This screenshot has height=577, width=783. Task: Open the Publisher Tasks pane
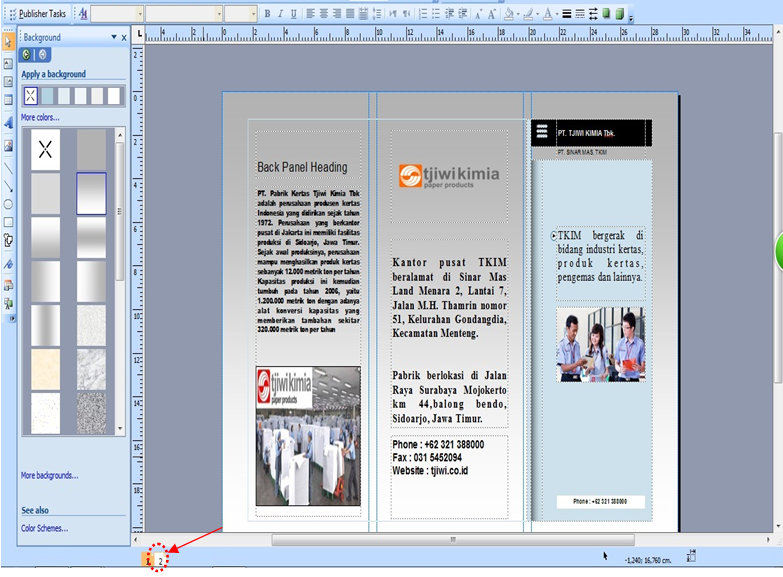(x=42, y=14)
